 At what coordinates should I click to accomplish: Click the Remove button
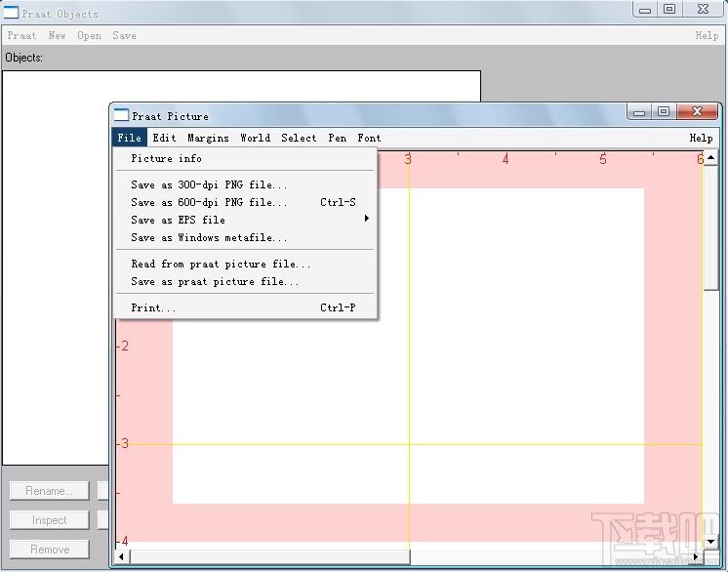[x=49, y=550]
